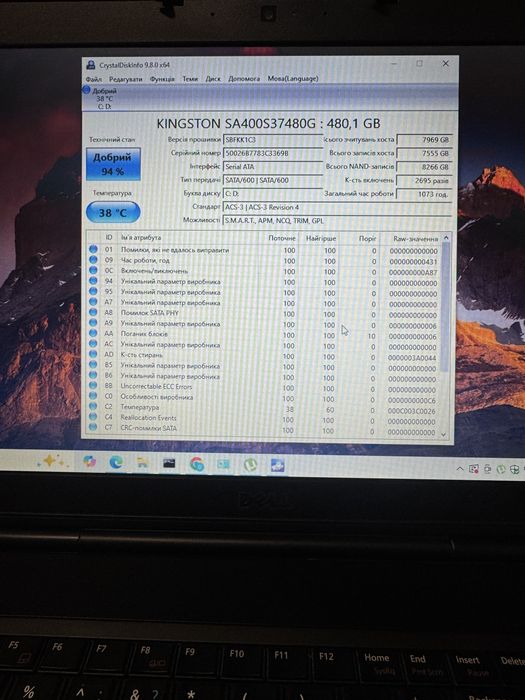525x700 pixels.
Task: Click the blue status icon for attribute 09
Action: pyautogui.click(x=93, y=260)
